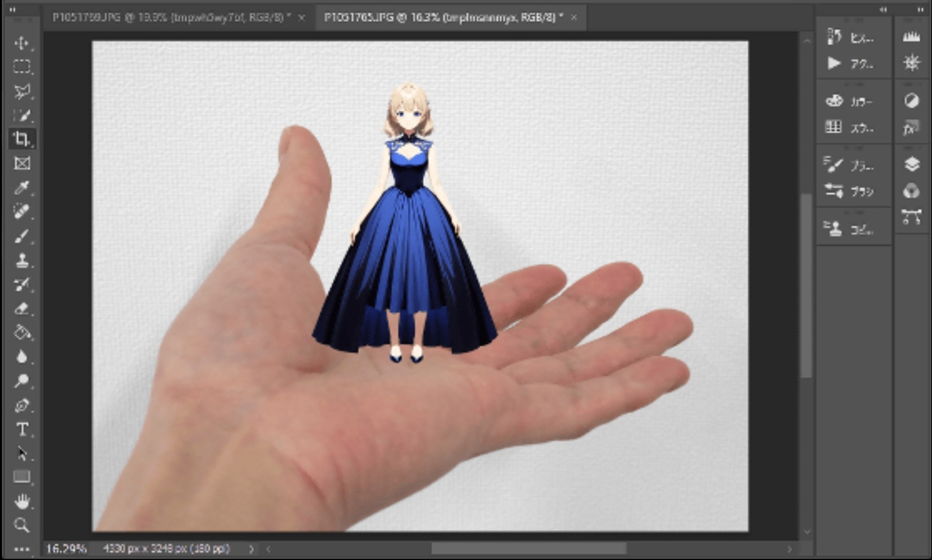Image resolution: width=932 pixels, height=560 pixels.
Task: Open the edit toolbar three-dots menu
Action: (22, 549)
